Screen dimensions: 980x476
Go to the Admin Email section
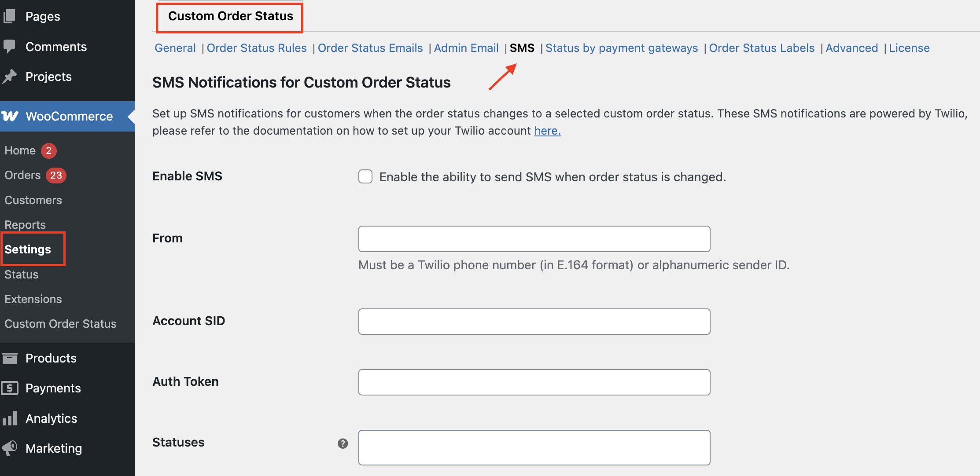tap(466, 48)
